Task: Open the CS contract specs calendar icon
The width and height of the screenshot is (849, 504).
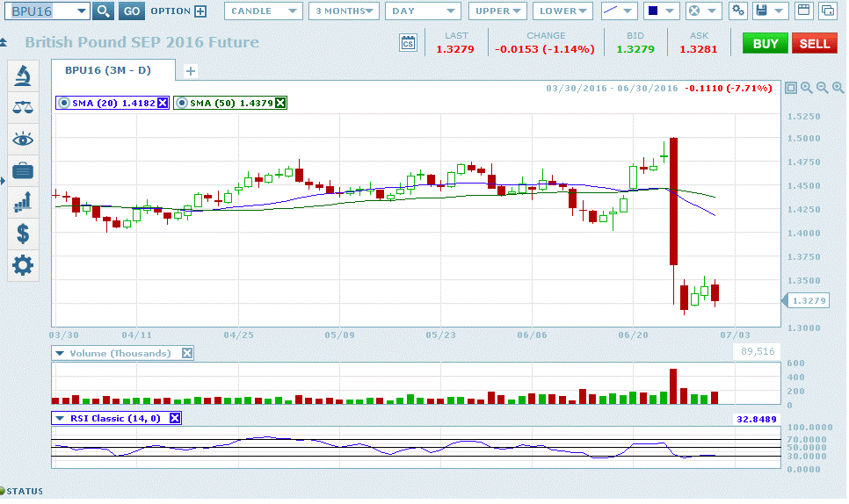Action: (x=409, y=43)
